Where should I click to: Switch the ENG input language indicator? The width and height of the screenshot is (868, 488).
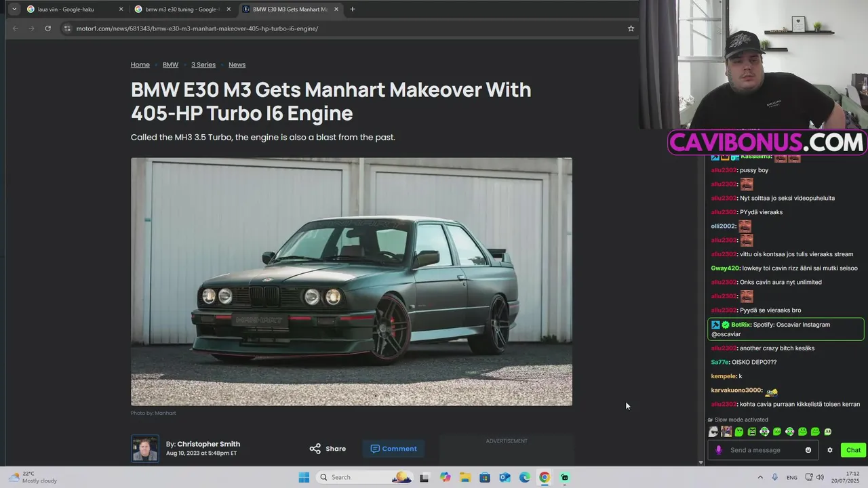pos(792,477)
